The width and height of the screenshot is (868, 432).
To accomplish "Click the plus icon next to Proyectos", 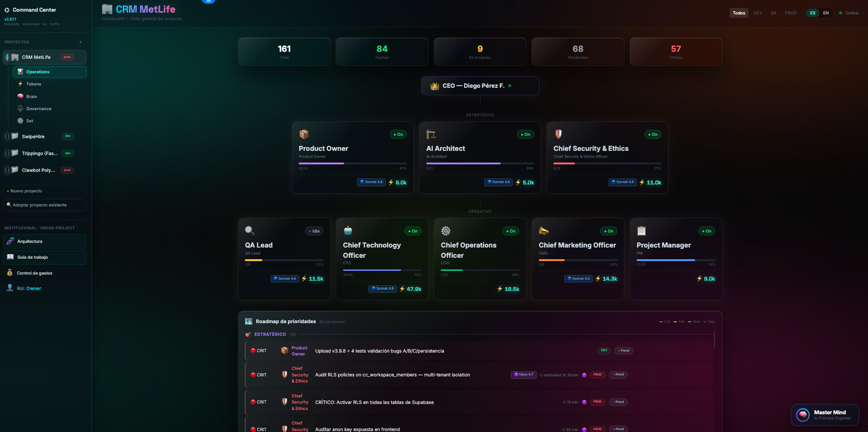I will click(x=80, y=42).
